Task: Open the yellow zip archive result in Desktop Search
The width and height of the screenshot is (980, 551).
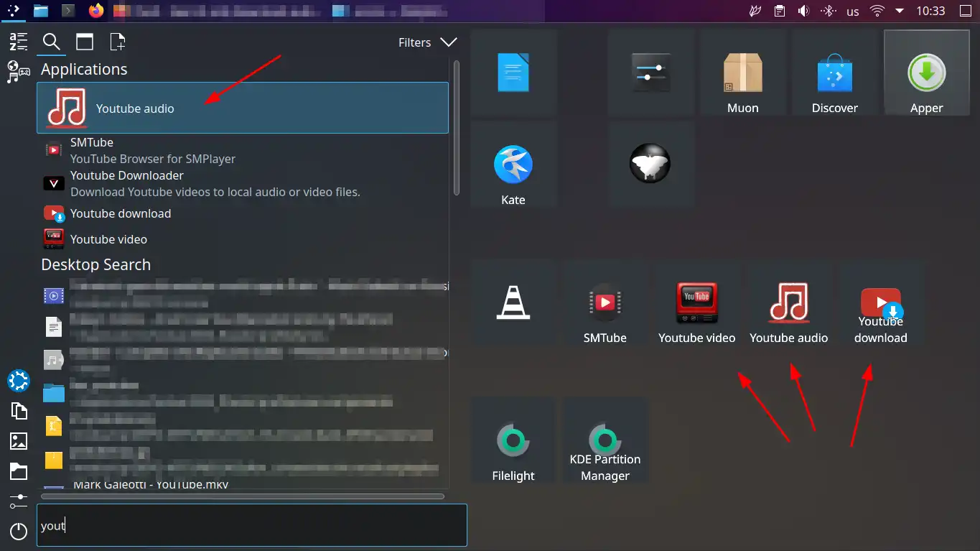Action: click(x=243, y=426)
